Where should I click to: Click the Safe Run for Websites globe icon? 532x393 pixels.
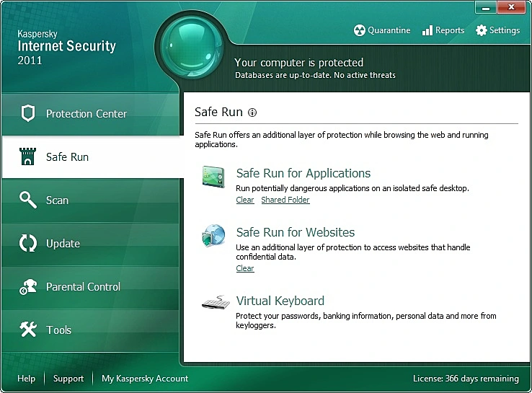pyautogui.click(x=214, y=236)
